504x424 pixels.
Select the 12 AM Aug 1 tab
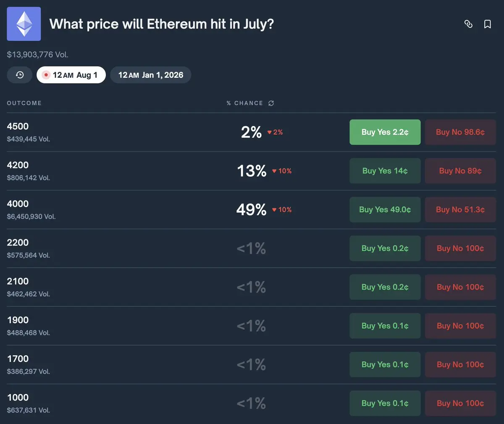click(71, 75)
